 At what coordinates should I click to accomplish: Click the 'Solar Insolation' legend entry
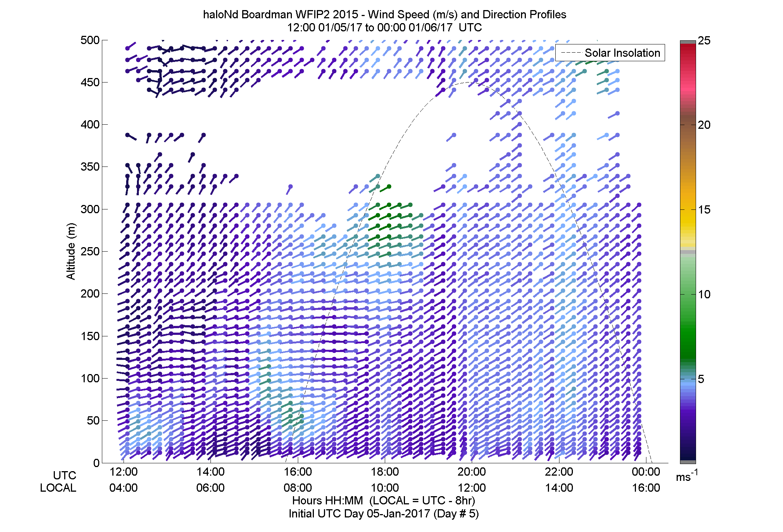click(610, 53)
